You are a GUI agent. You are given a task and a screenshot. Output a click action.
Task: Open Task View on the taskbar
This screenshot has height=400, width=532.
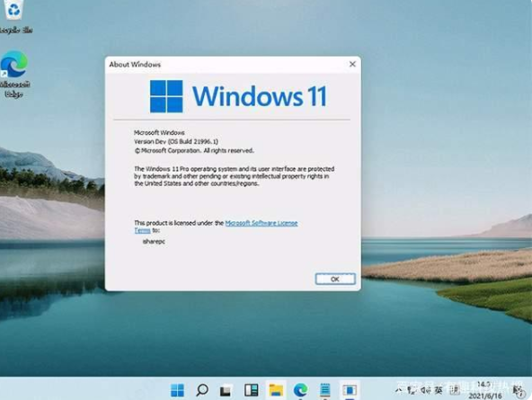coord(226,390)
